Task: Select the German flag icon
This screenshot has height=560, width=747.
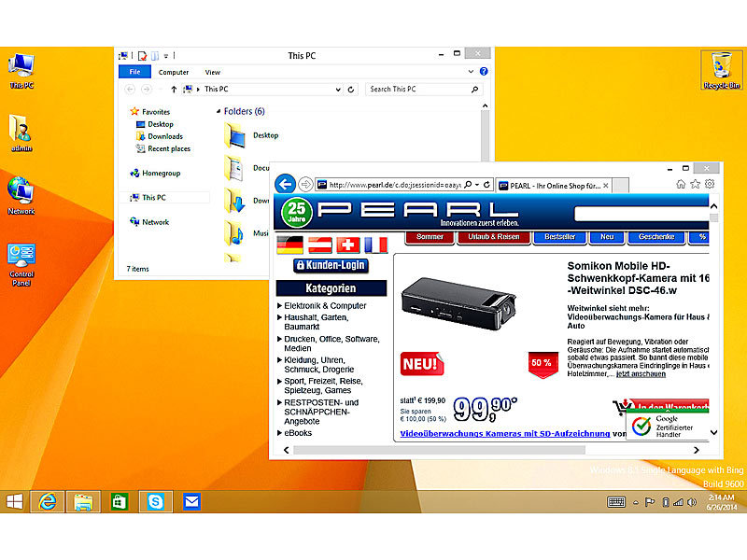Action: pyautogui.click(x=290, y=245)
